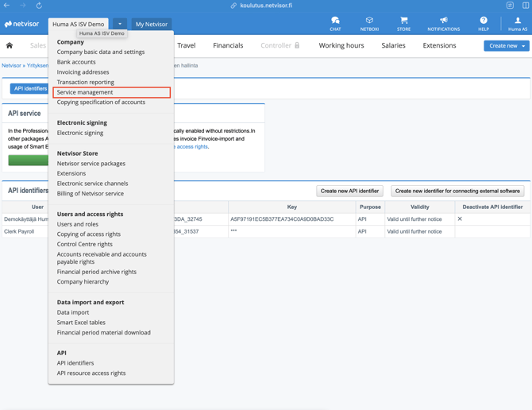Screen dimensions: 532x410
Task: Select Users and roles menu entry
Action: click(x=78, y=224)
